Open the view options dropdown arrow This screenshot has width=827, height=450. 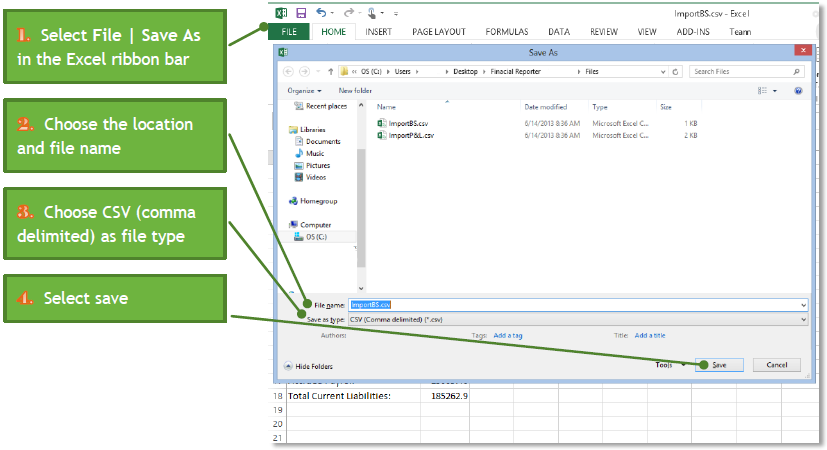[775, 91]
